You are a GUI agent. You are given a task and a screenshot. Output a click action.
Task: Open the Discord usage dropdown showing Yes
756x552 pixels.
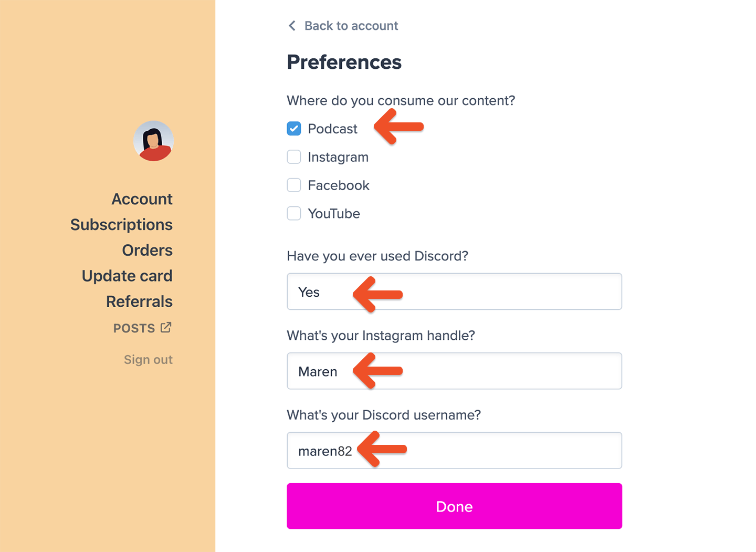[454, 291]
